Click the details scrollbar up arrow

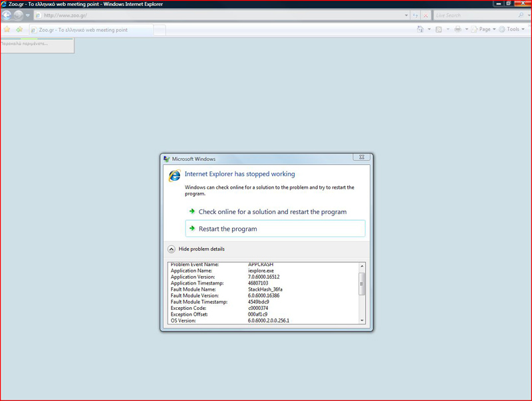(x=362, y=266)
